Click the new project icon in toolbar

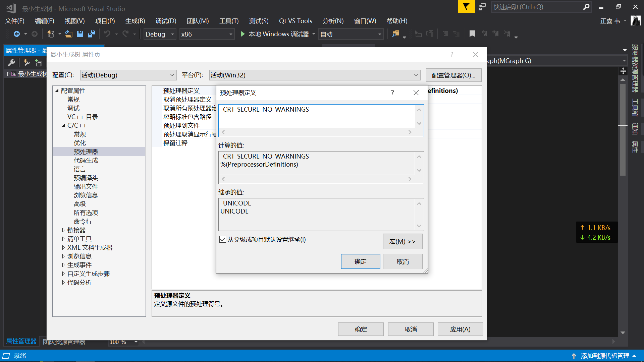click(x=51, y=34)
